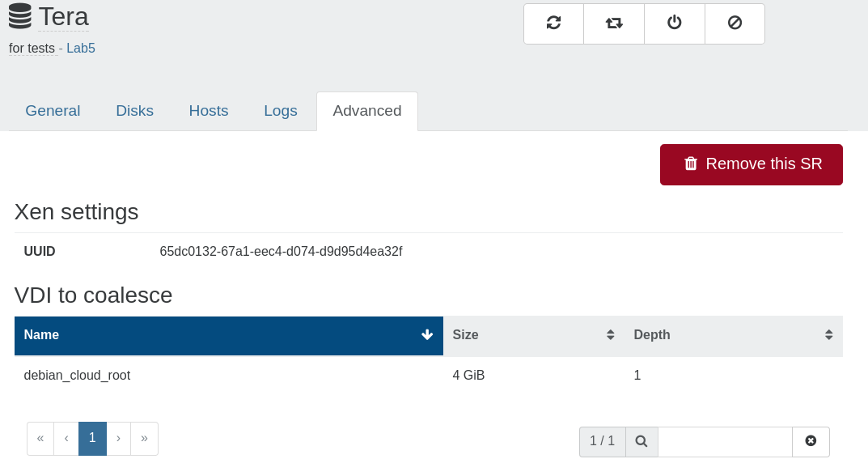Click the magnifier search icon in filter

pos(641,441)
